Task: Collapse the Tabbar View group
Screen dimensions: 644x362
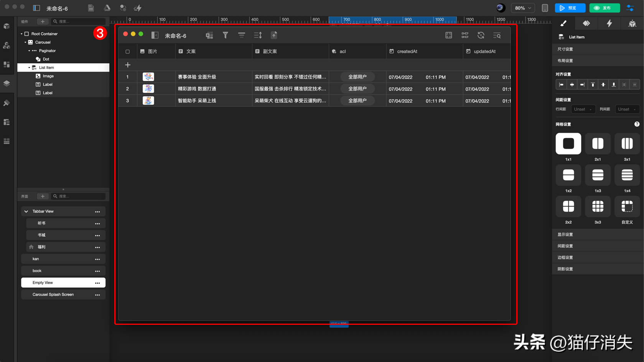Action: (26, 211)
